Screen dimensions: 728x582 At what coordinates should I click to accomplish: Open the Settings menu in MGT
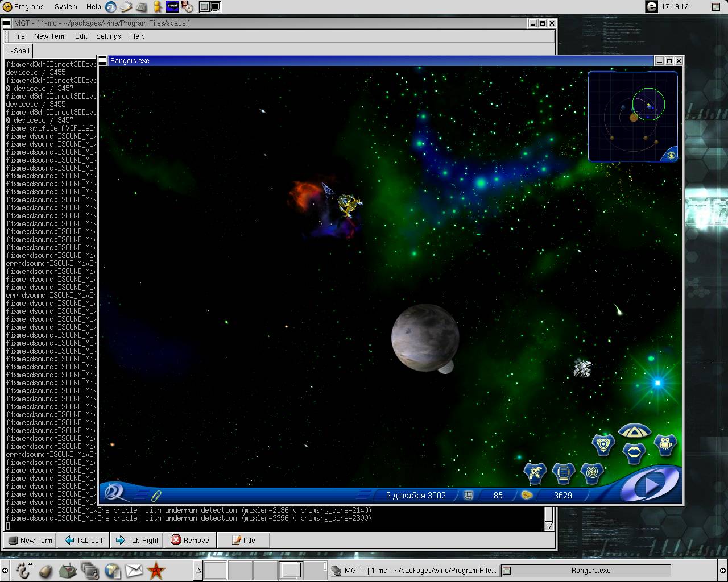(x=109, y=36)
